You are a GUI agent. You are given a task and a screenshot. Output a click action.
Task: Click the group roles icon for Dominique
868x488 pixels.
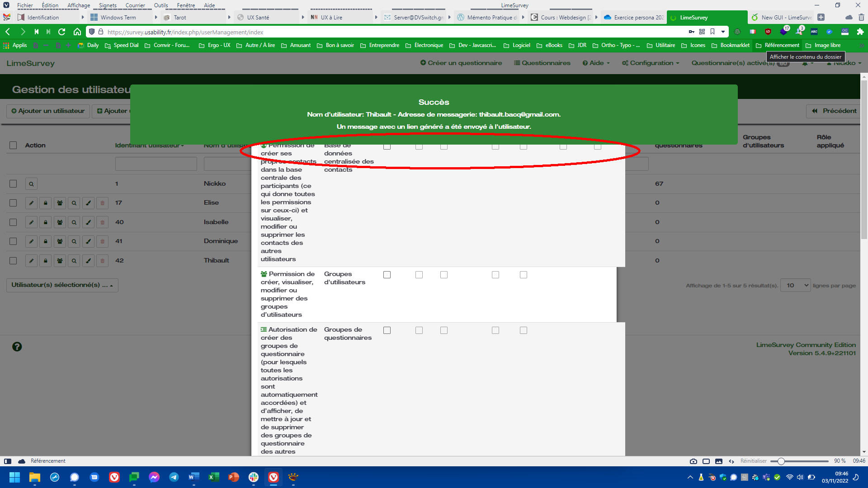coord(60,241)
